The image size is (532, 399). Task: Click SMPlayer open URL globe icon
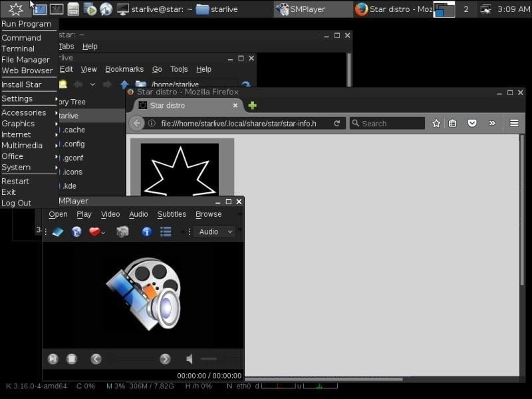point(76,231)
